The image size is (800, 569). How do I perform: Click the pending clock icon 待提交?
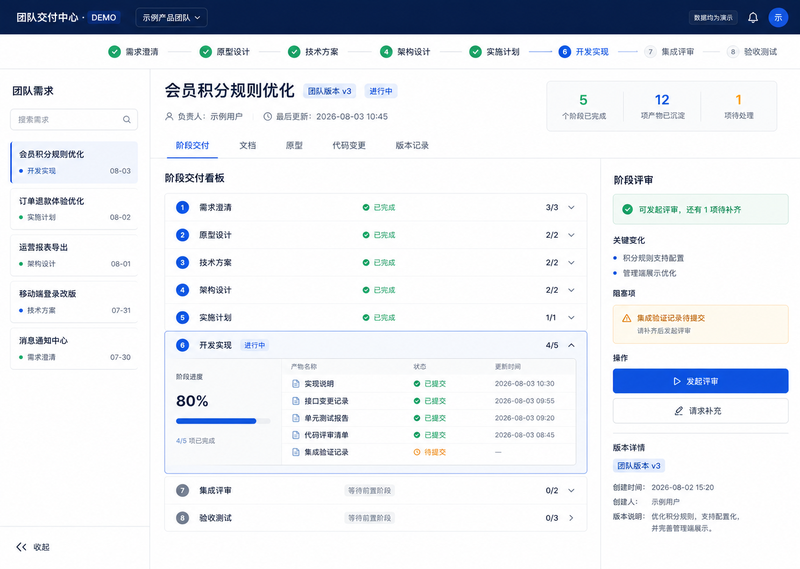tap(417, 452)
